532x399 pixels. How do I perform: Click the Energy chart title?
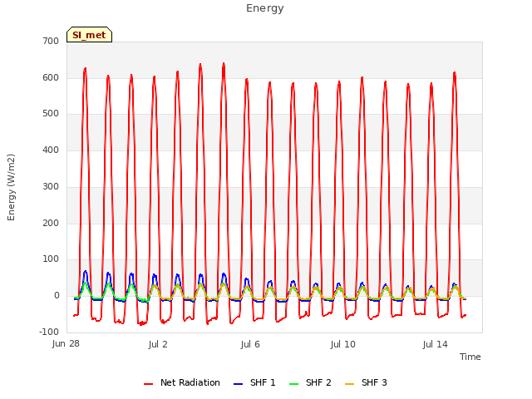(264, 8)
